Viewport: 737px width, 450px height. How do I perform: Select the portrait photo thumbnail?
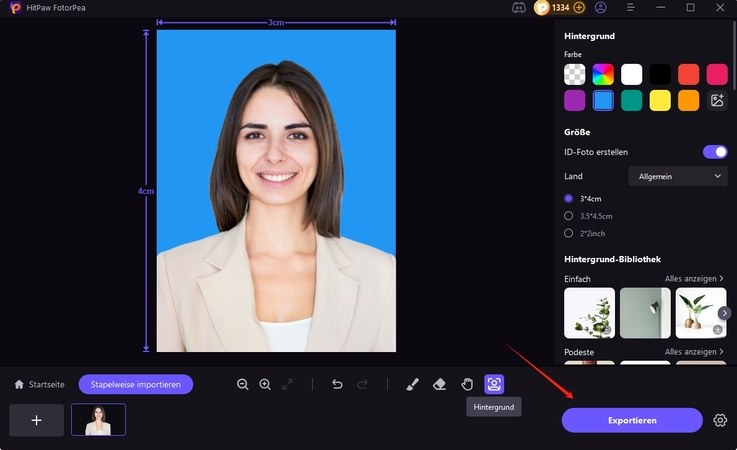98,419
